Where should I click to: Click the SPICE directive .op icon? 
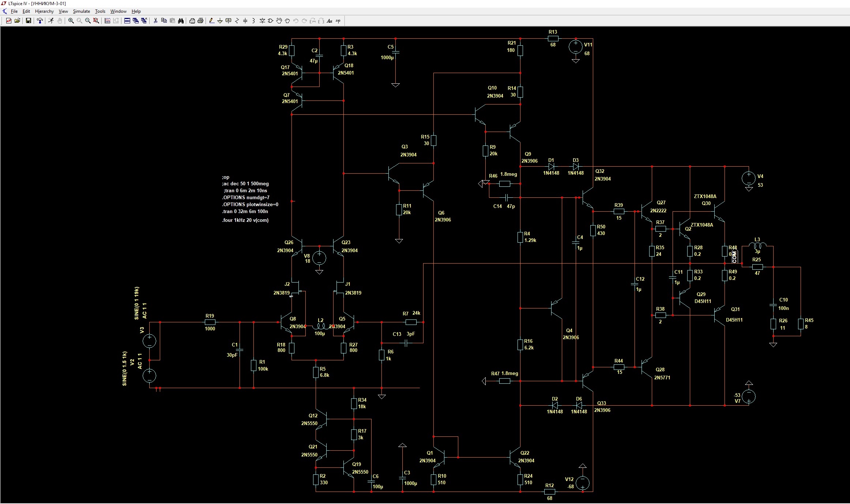click(x=338, y=21)
